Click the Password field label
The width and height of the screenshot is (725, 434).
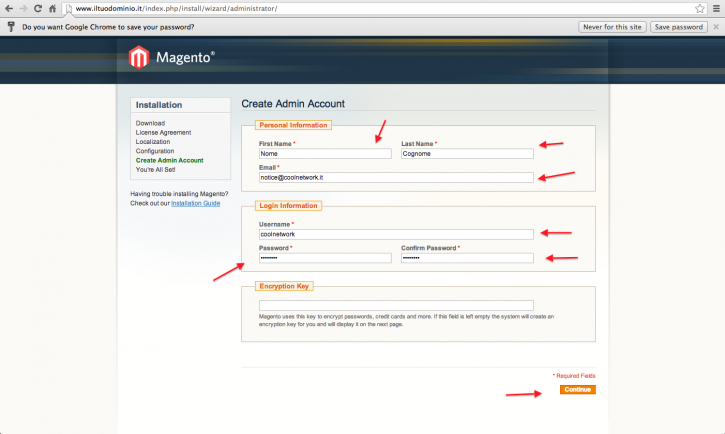(x=275, y=248)
